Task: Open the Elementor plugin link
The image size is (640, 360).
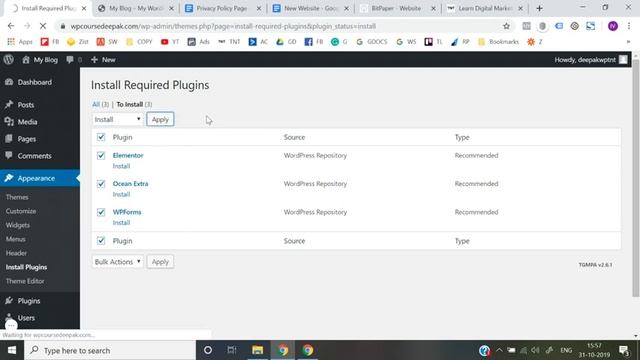Action: pyautogui.click(x=128, y=156)
